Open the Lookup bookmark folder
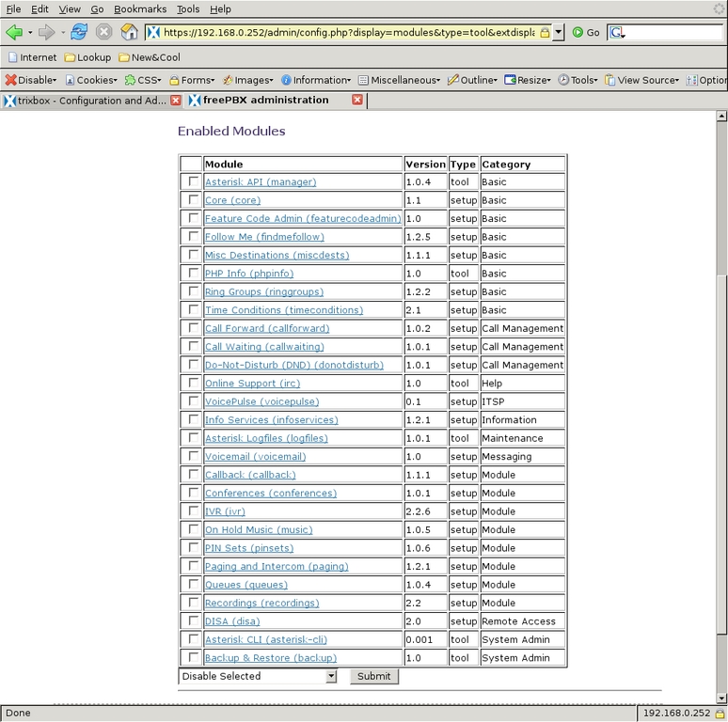 [x=87, y=57]
